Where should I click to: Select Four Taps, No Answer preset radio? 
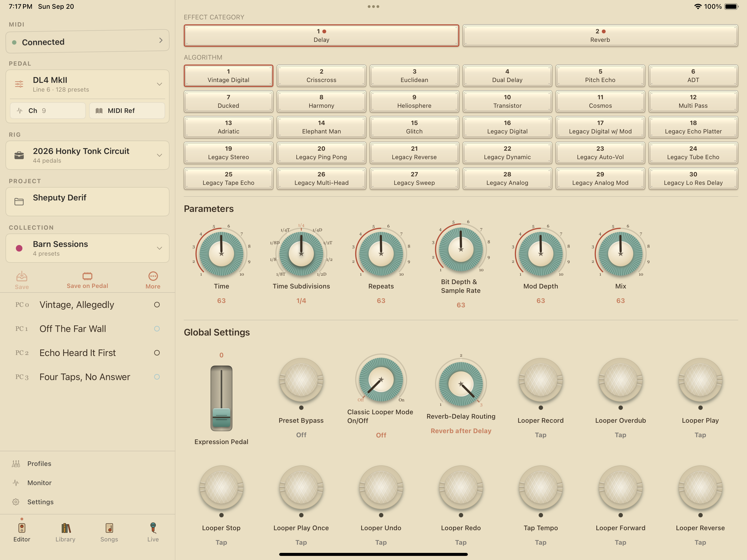[x=157, y=377]
